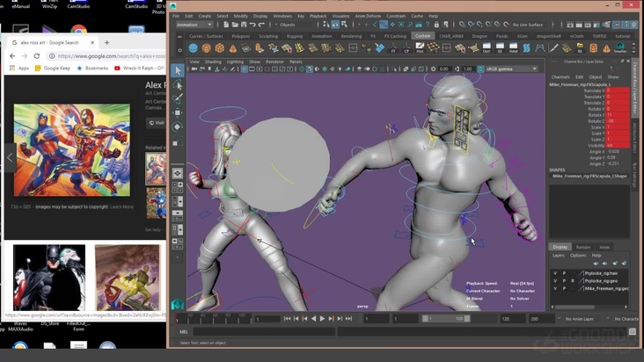Click the Visit button in Google Images
644x362 pixels.
157,123
